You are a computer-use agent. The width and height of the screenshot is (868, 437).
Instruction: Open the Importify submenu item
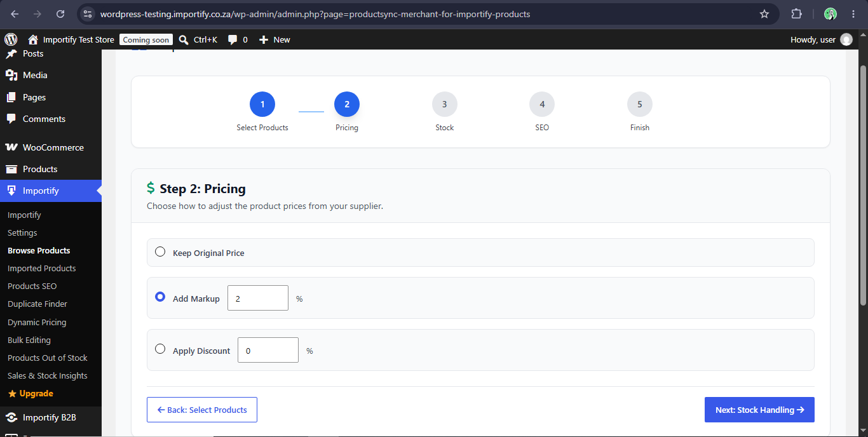[x=24, y=215]
